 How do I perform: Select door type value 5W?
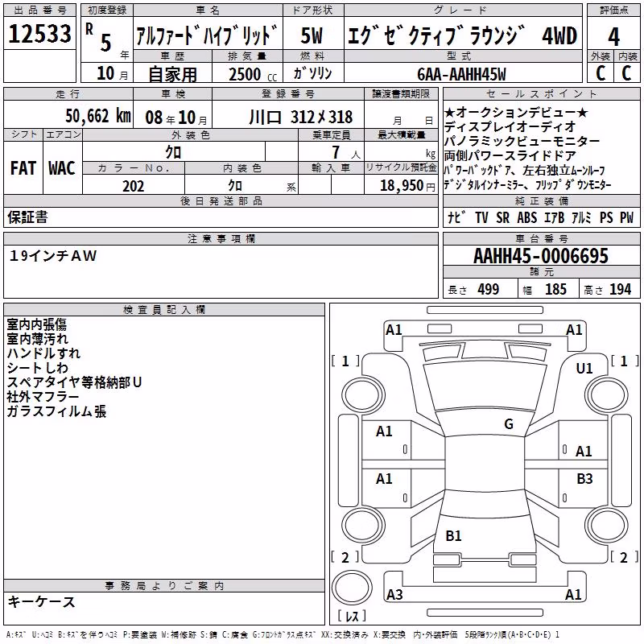312,35
